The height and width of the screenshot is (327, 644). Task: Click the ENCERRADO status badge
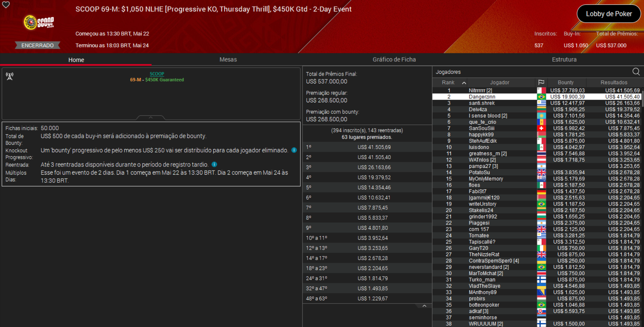click(38, 45)
